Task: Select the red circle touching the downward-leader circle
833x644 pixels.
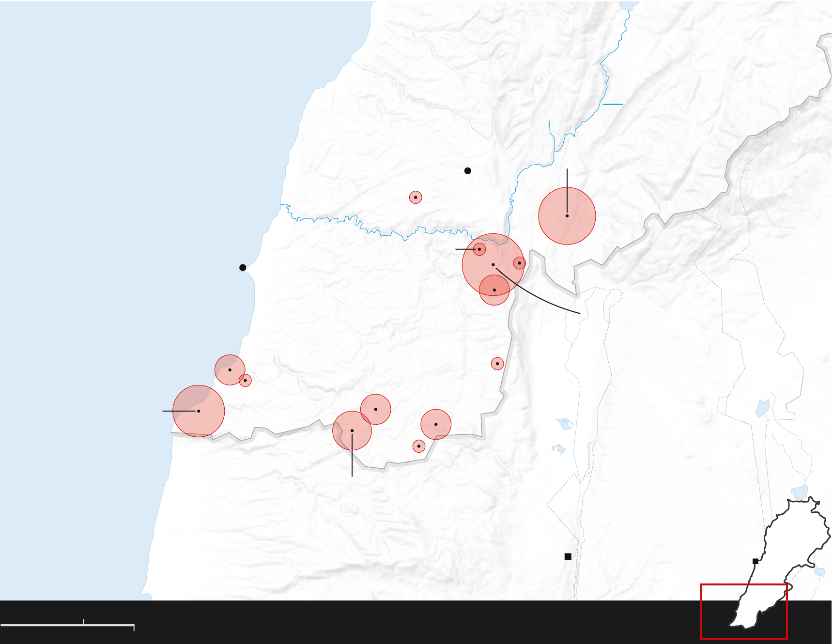Action: coord(375,409)
